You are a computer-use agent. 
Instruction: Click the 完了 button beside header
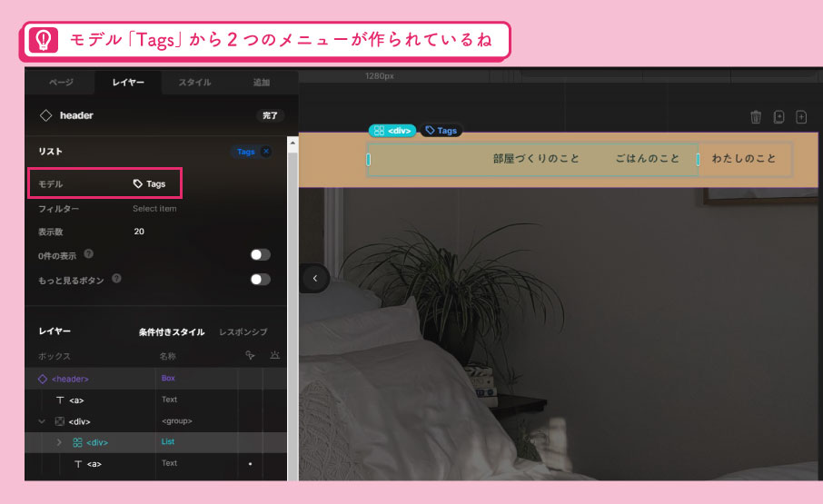click(x=270, y=115)
